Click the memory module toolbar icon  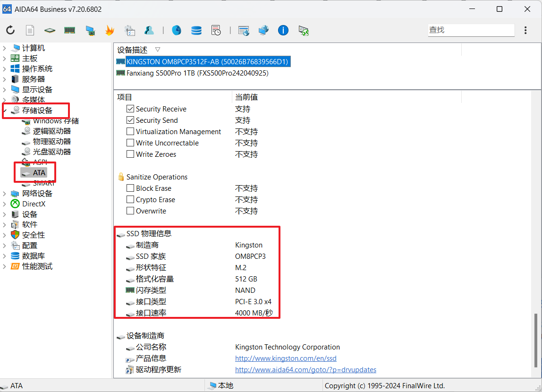(x=69, y=30)
